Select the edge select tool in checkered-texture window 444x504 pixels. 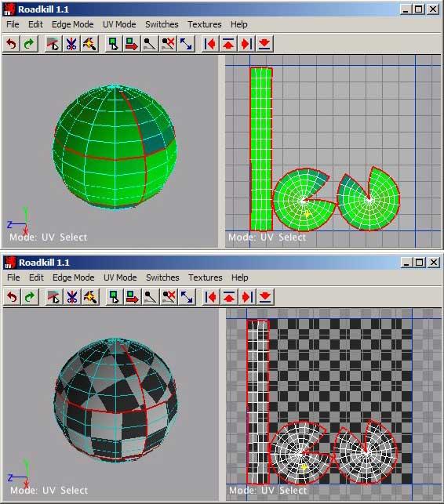pos(53,297)
